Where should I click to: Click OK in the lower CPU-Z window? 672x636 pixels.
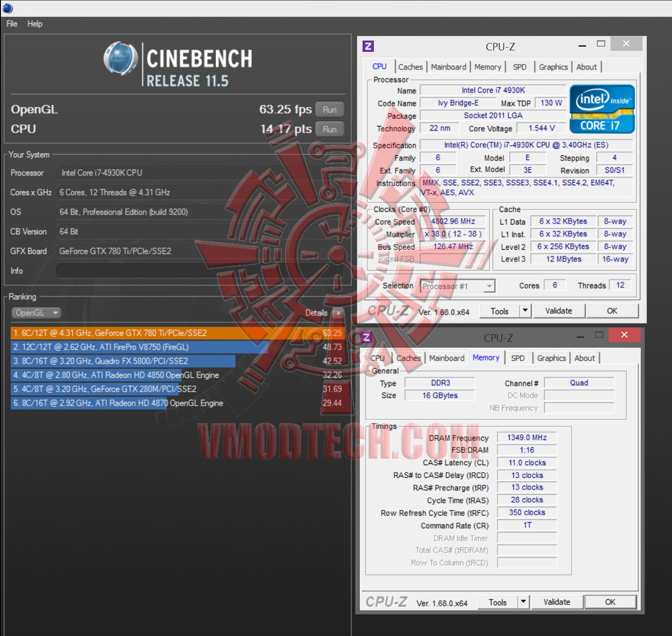(610, 602)
